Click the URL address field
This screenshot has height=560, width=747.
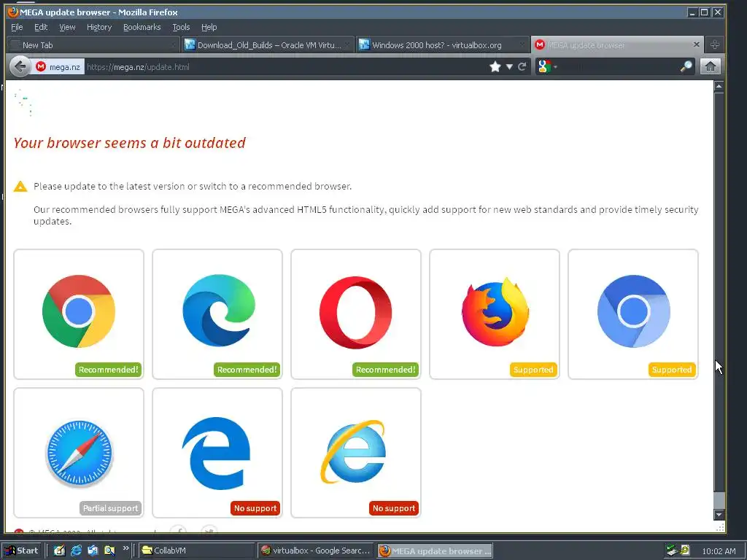286,66
